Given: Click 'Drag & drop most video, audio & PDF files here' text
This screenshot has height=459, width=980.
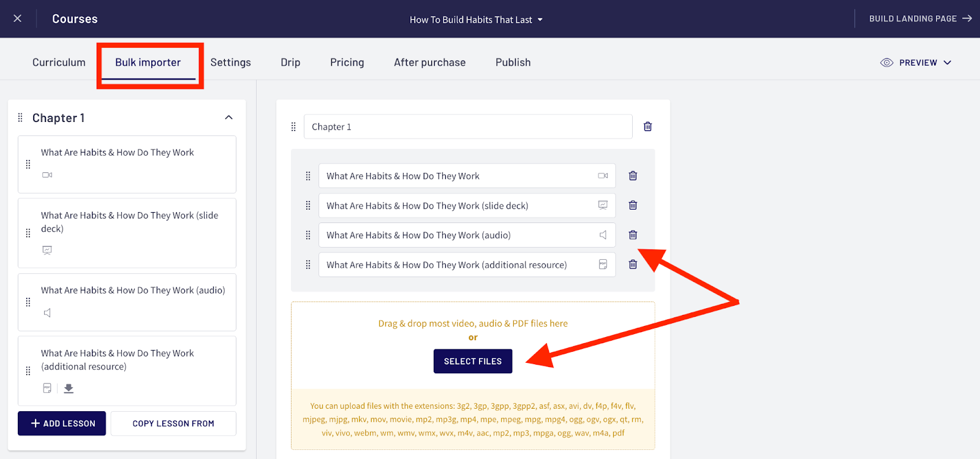Looking at the screenshot, I should (x=473, y=324).
